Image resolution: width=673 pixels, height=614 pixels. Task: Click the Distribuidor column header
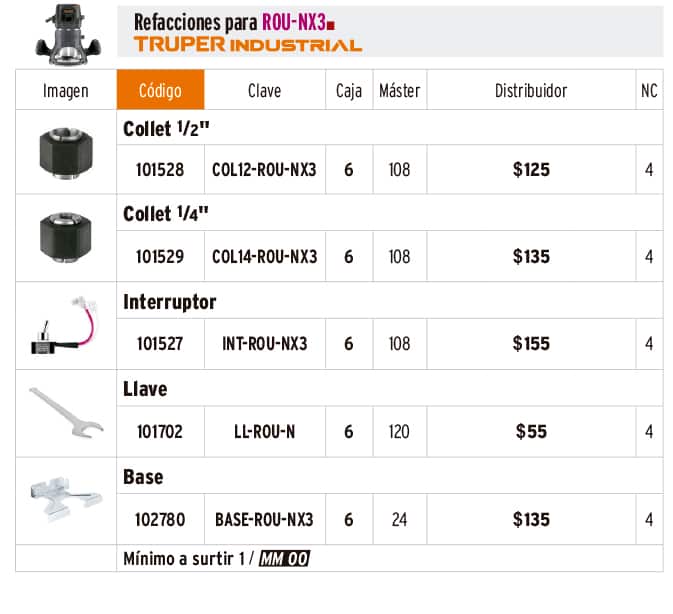point(531,89)
